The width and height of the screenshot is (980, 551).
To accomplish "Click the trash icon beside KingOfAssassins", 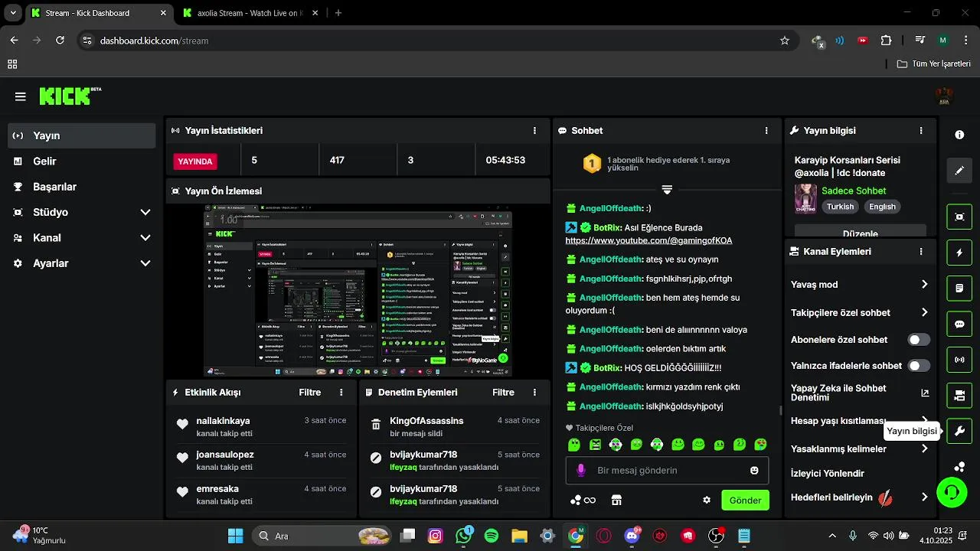I will [376, 425].
